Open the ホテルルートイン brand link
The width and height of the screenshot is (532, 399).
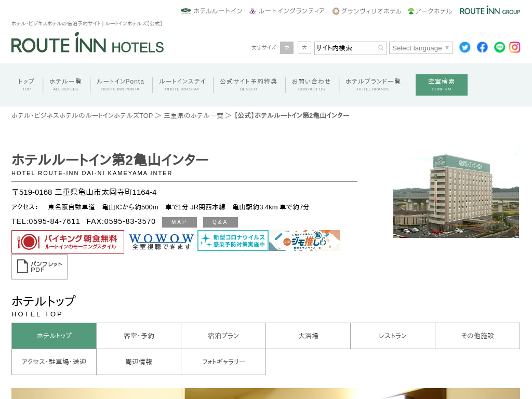click(x=212, y=11)
